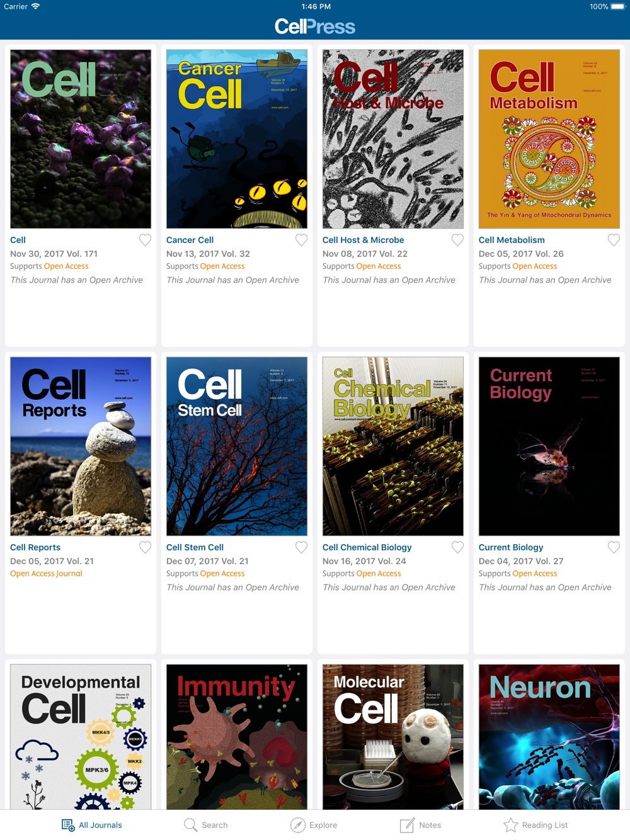Add Cell Chemical Biology to favorites
Image resolution: width=630 pixels, height=840 pixels.
pyautogui.click(x=457, y=547)
